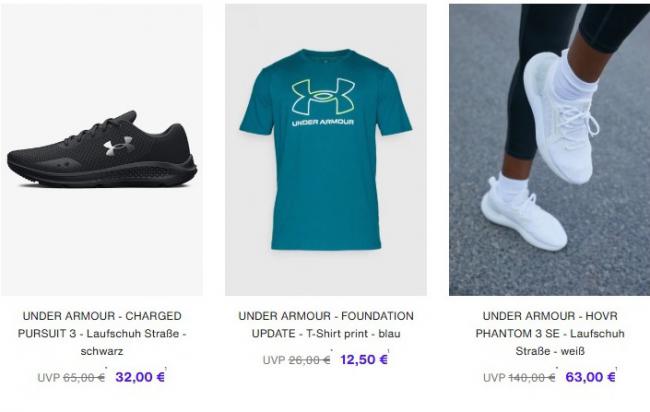Click the footnote mark next to 63,00 €
The height and width of the screenshot is (412, 650).
616,368
